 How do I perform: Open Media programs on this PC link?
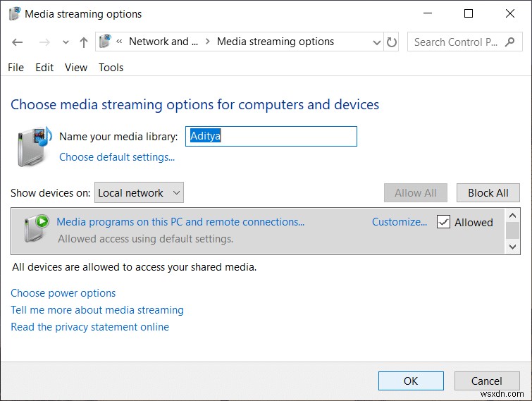coord(180,222)
